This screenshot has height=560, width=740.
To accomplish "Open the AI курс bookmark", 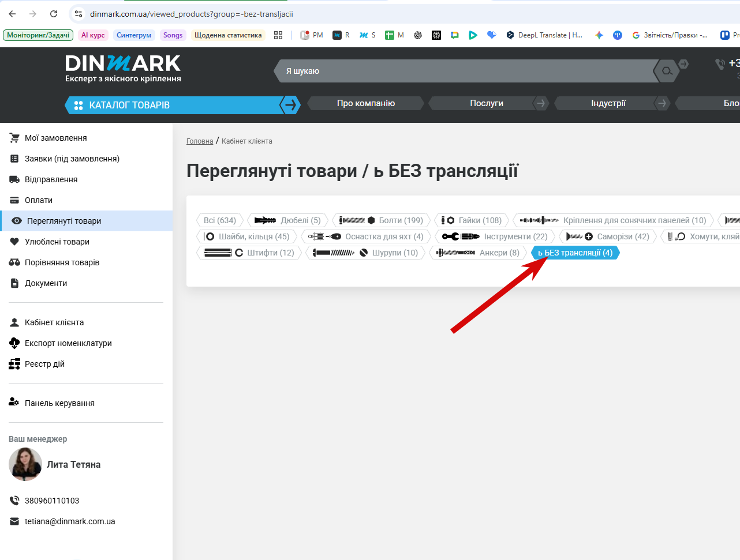I will 93,35.
